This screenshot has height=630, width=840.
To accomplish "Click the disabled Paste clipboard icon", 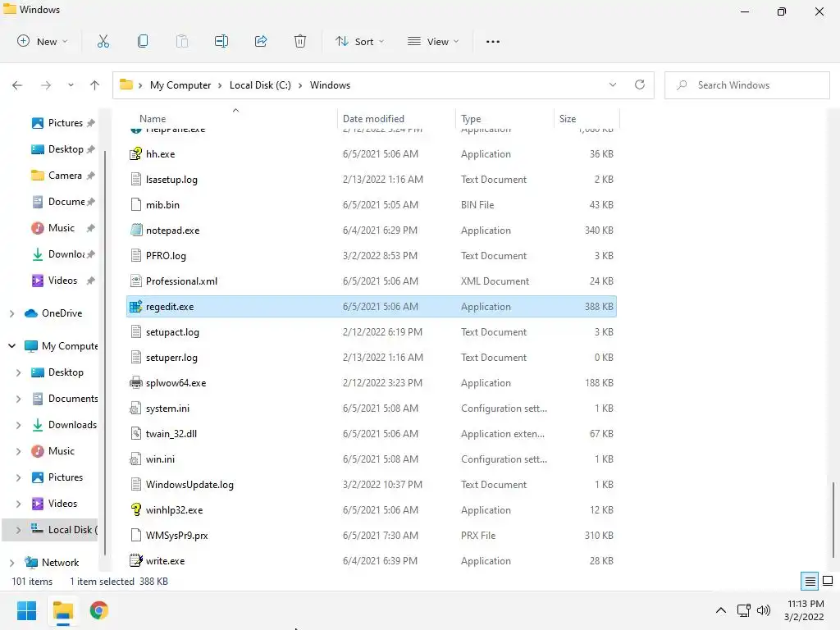I will coord(182,41).
